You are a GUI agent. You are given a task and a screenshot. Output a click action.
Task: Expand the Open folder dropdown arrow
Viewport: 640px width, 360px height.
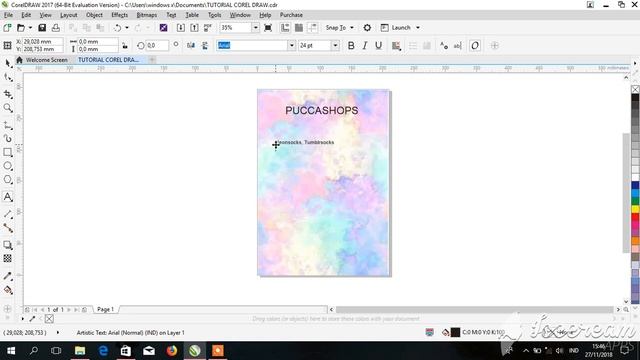30,28
